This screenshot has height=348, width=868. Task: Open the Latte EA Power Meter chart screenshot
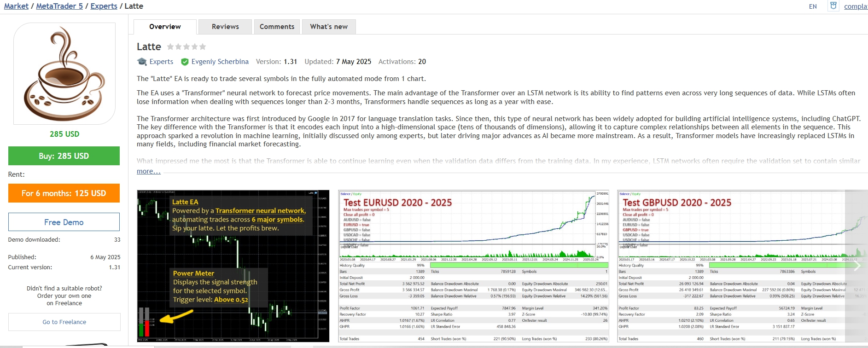[x=233, y=266]
